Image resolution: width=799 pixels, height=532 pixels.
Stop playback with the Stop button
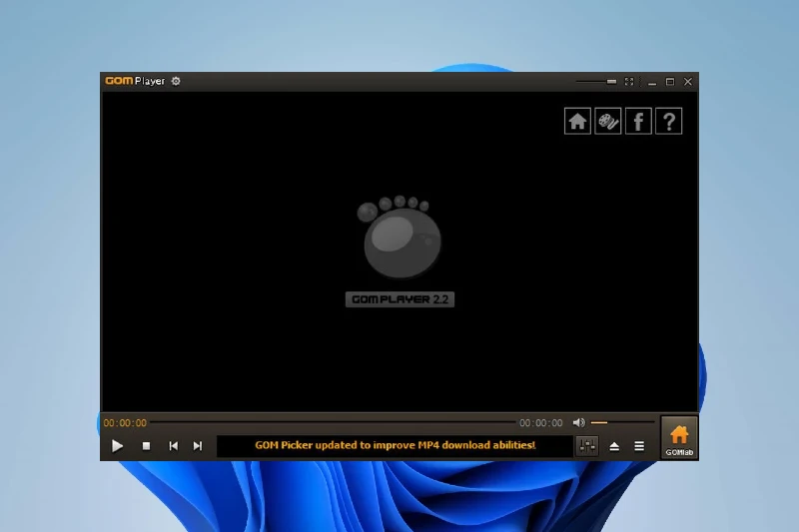click(x=146, y=446)
